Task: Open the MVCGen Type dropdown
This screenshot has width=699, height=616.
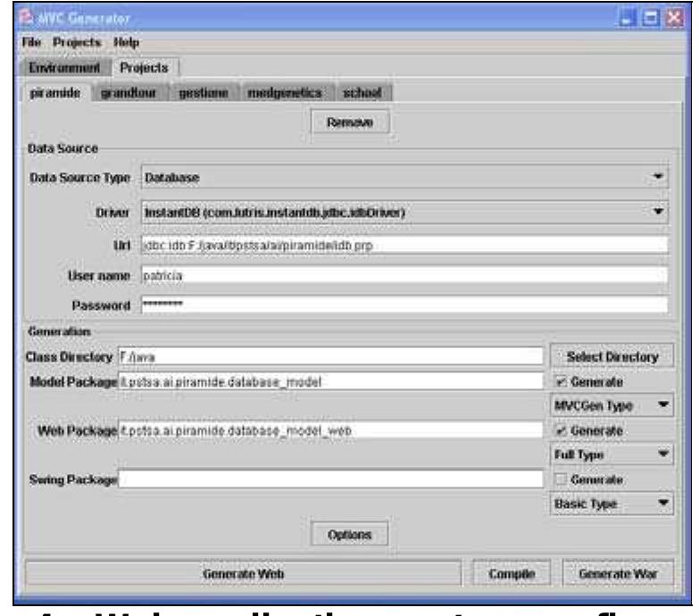Action: [612, 405]
